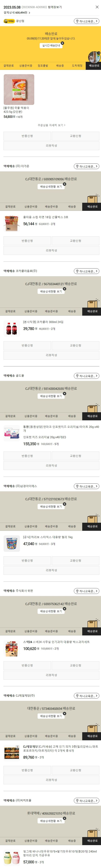Viewport: 101px width, 868px height.
Task: Open the 풀무원 국물 떡볶이 product image
Action: point(19,89)
